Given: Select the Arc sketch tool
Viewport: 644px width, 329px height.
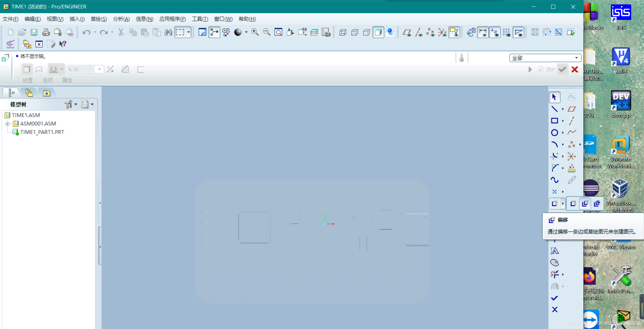Looking at the screenshot, I should [554, 144].
